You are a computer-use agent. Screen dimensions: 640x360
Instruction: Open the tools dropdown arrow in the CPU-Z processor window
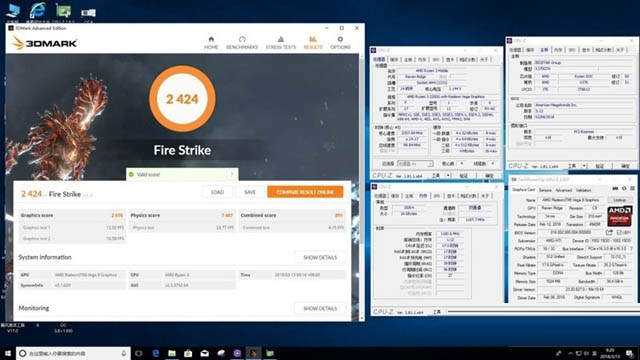448,176
